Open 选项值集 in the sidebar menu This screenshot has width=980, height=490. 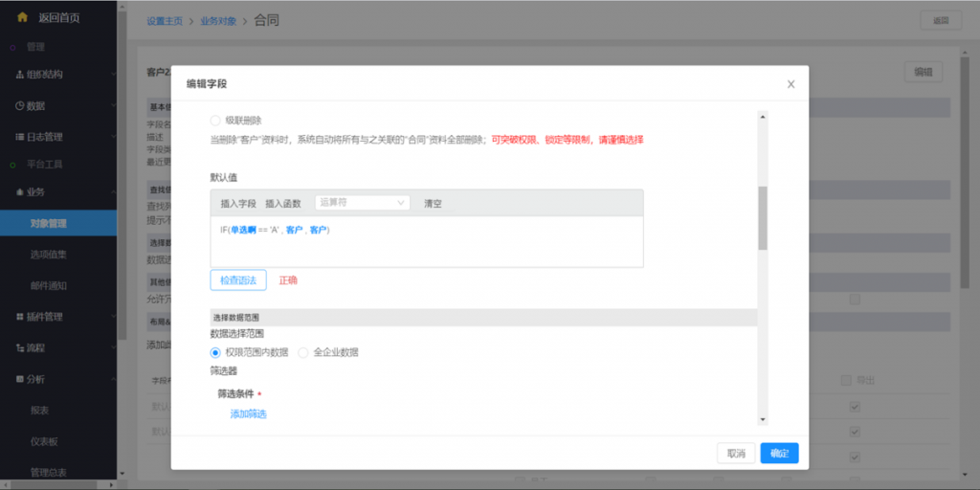click(x=48, y=255)
